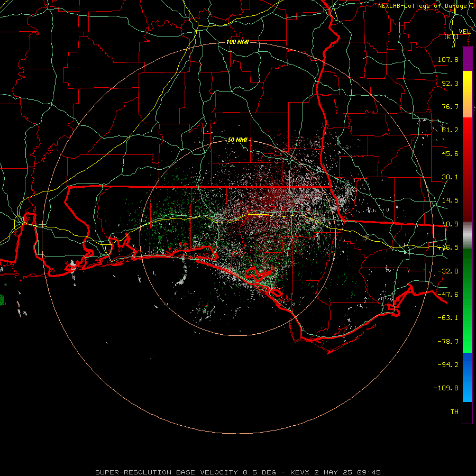The width and height of the screenshot is (476, 476).
Task: Click the TH threshold label on legend
Action: point(454,412)
